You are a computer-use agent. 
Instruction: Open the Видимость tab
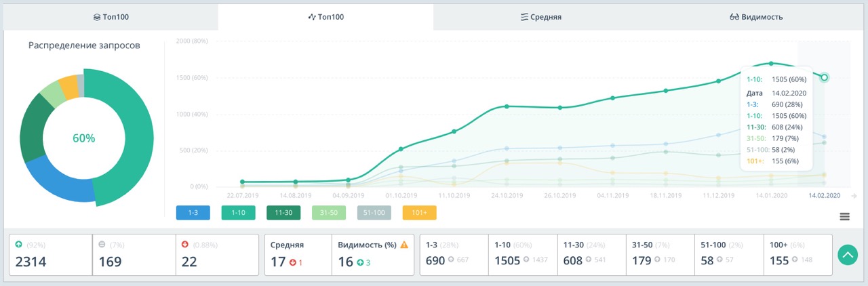click(758, 17)
